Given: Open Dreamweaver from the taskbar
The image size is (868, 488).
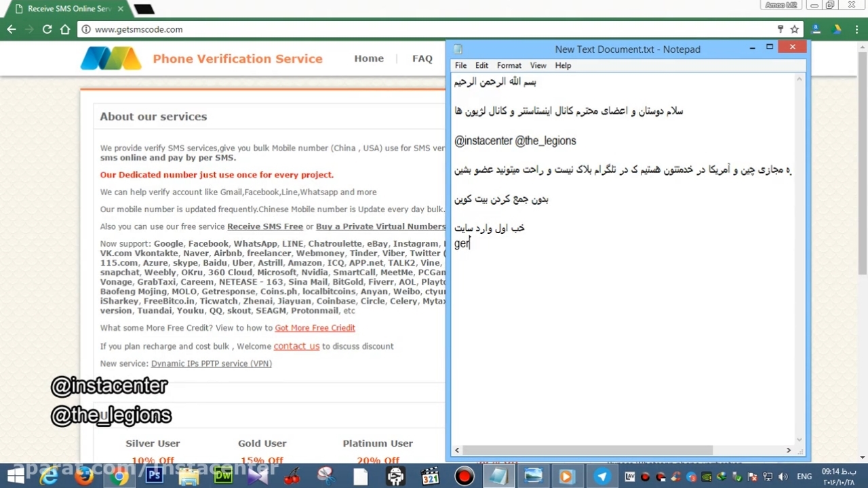Looking at the screenshot, I should 223,476.
